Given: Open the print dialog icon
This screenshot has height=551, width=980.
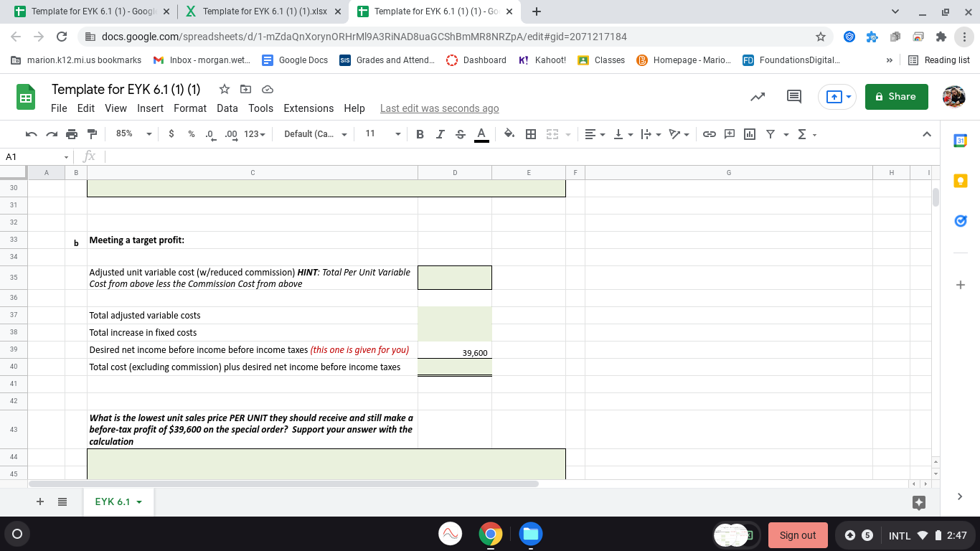Looking at the screenshot, I should pyautogui.click(x=71, y=134).
